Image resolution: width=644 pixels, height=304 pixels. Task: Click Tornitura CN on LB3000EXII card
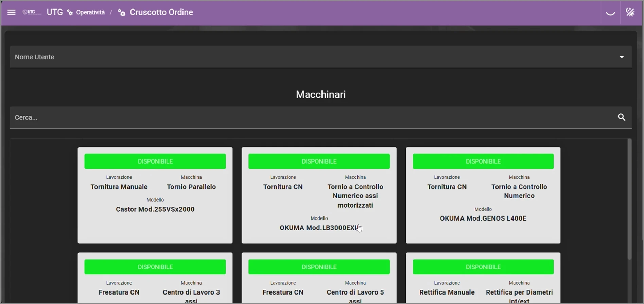(283, 187)
